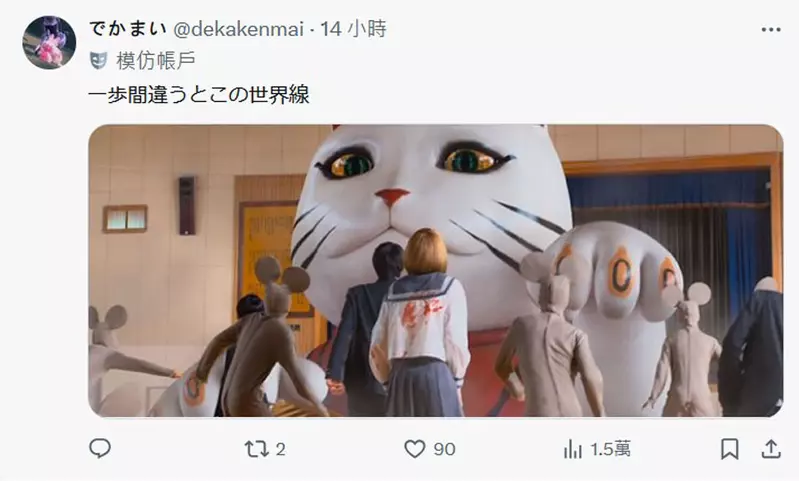Click the like count 90
Viewport: 799px width, 481px height.
click(x=444, y=449)
